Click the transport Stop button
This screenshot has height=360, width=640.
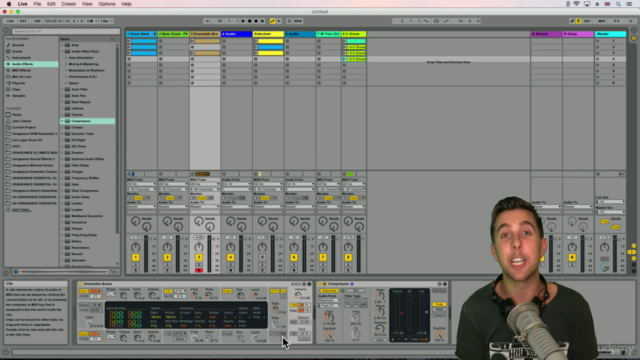(x=250, y=21)
